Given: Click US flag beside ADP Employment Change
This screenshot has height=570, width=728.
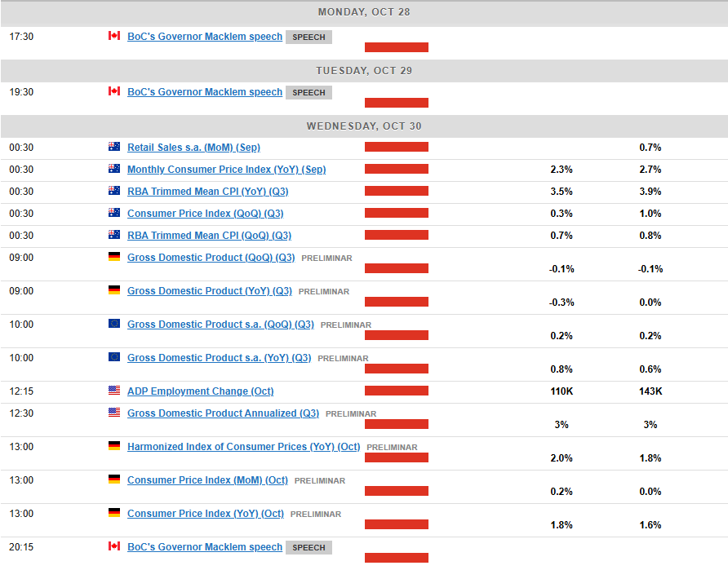Looking at the screenshot, I should click(114, 390).
